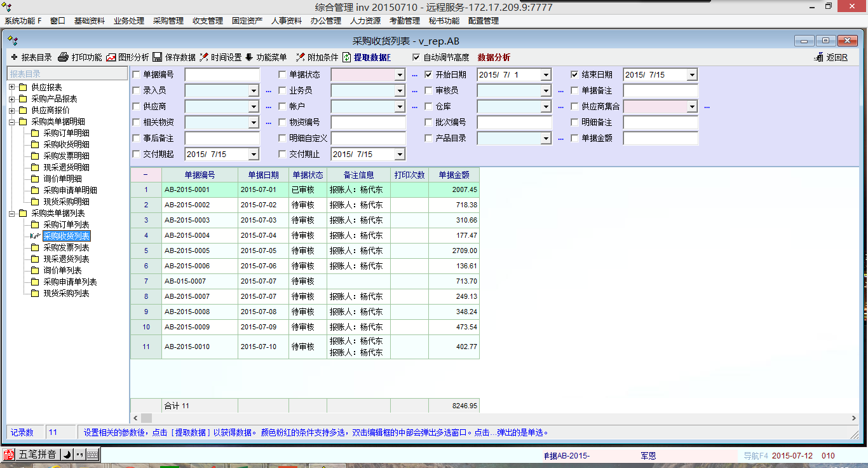
Task: Click the 提取数据 refresh icon
Action: click(347, 57)
